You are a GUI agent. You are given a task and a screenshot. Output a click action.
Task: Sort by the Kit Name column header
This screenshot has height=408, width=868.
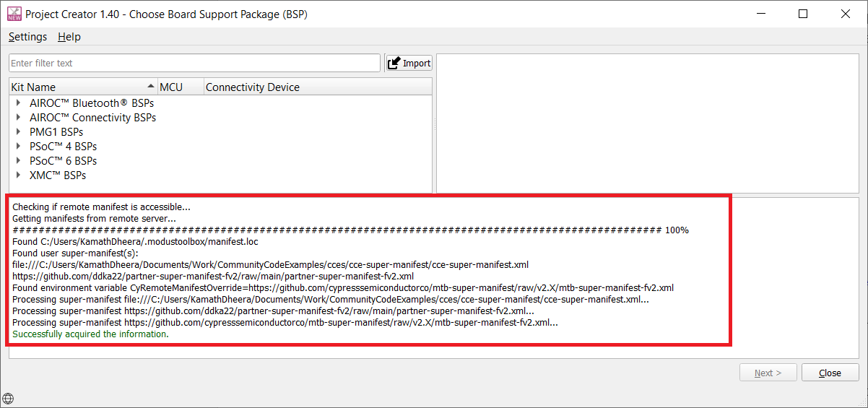tap(84, 87)
